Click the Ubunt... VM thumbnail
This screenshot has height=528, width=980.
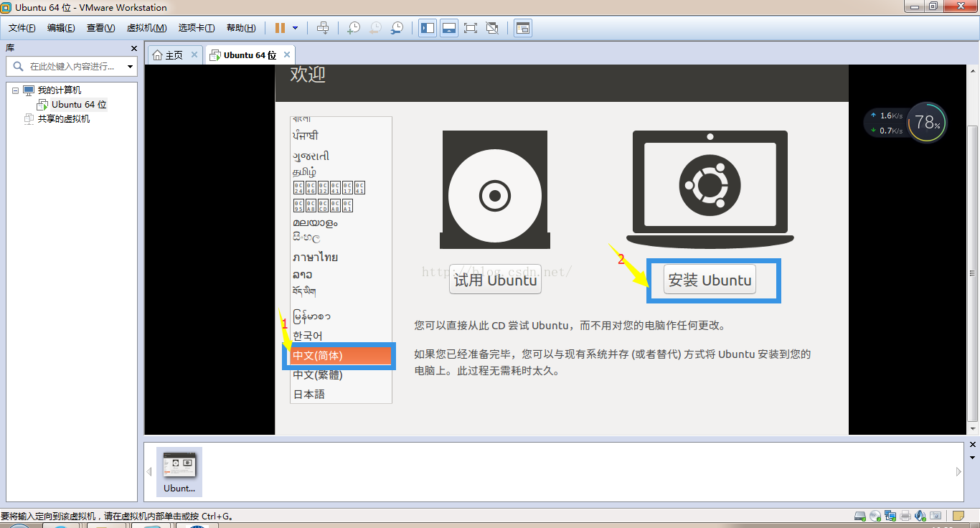[179, 472]
